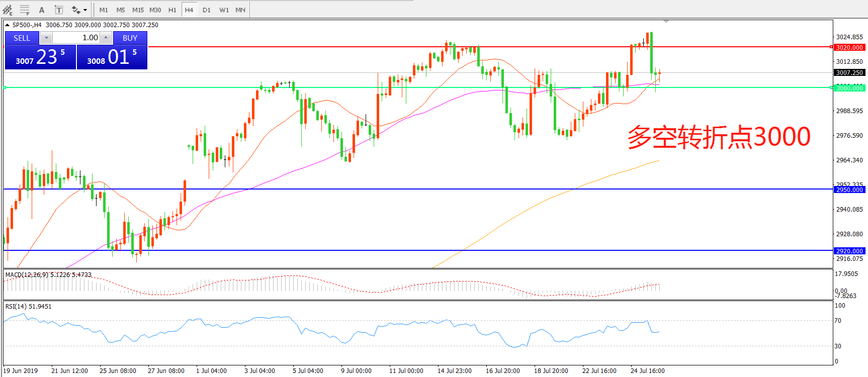Decrease lot volume with down arrow
Screen dimensions: 868x377
[x=46, y=38]
